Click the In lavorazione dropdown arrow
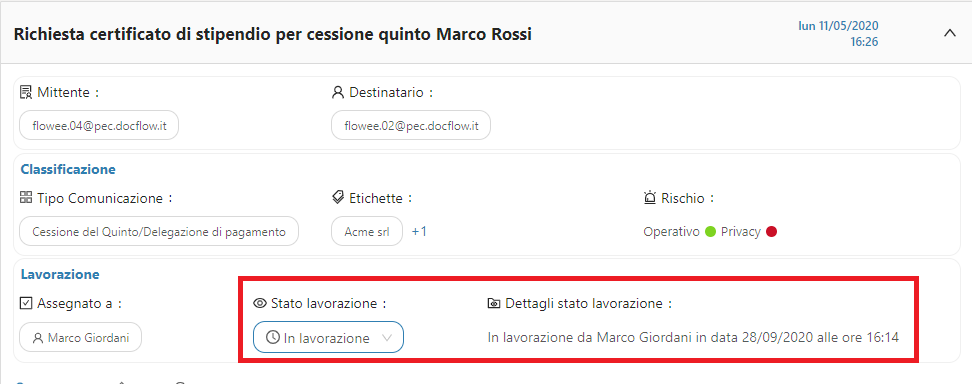 coord(387,338)
